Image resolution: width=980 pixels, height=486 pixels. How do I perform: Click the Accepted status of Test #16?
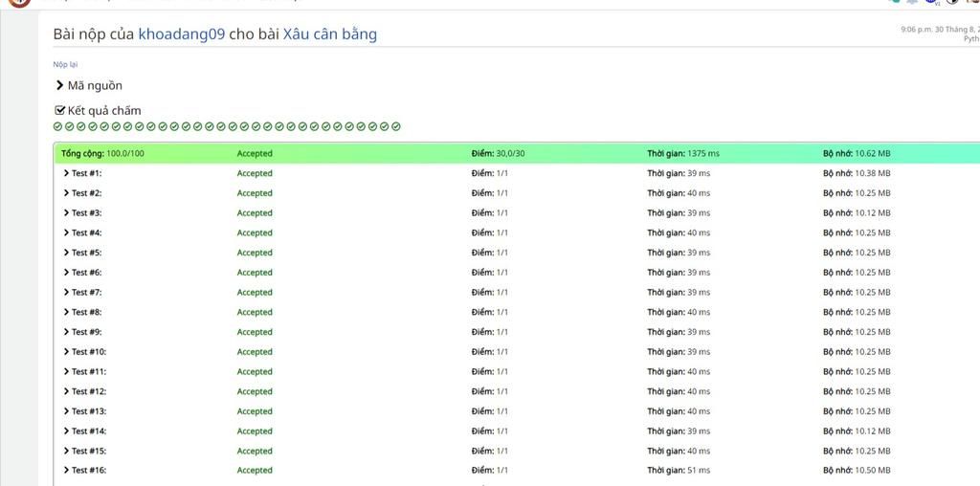click(x=255, y=471)
